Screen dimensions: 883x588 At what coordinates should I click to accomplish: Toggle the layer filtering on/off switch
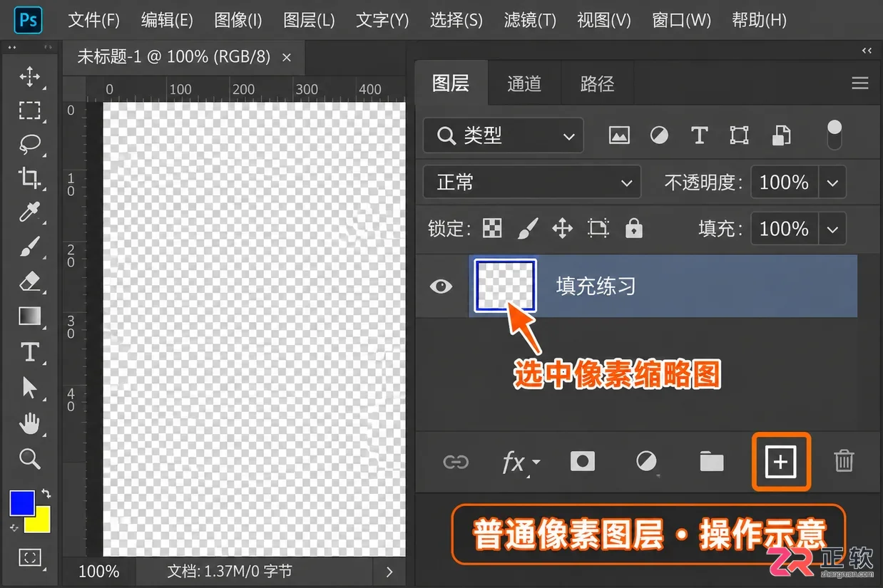coord(834,135)
